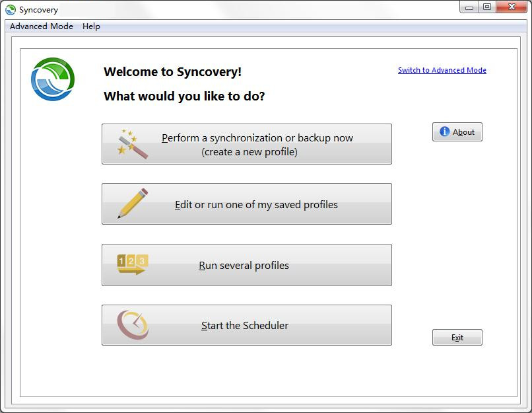Start the Scheduler
Screen dimensions: 532x413
tap(247, 324)
